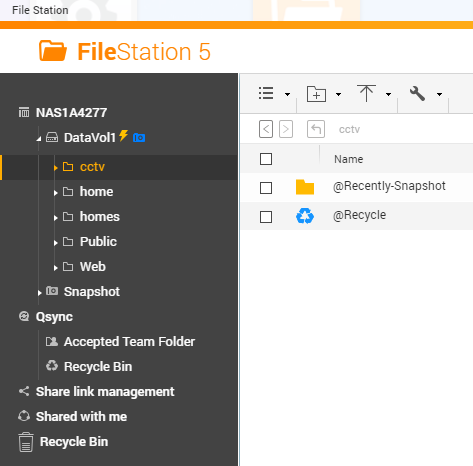Expand the cctv folder node
The width and height of the screenshot is (473, 466).
(56, 168)
